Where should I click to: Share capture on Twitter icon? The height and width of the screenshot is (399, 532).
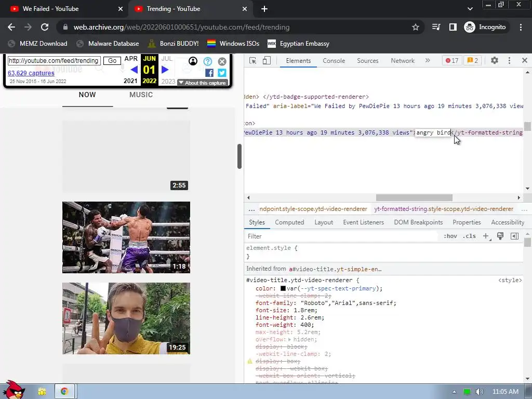pyautogui.click(x=222, y=73)
